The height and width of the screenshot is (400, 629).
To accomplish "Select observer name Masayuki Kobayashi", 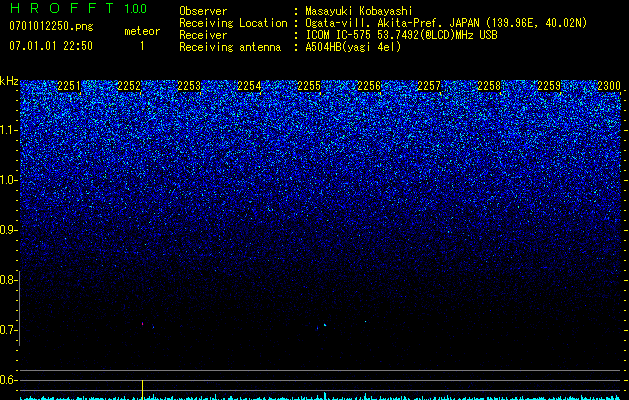I will point(359,11).
